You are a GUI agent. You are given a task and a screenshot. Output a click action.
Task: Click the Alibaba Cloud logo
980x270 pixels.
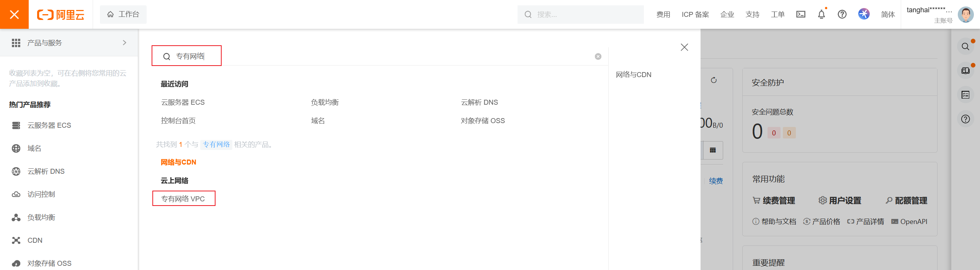(60, 15)
